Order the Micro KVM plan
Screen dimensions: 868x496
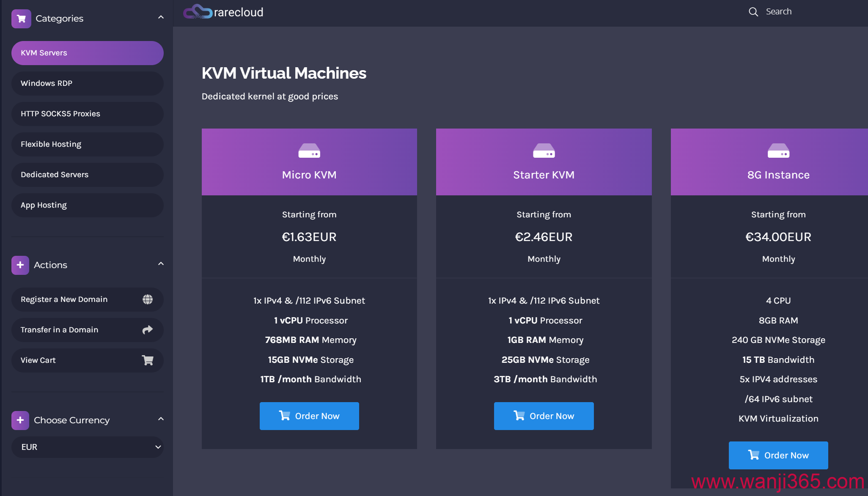309,416
